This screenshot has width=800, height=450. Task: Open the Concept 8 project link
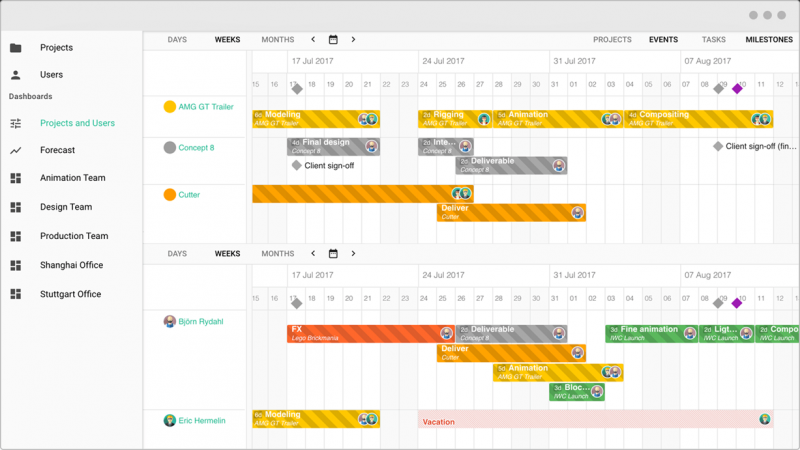tap(196, 147)
